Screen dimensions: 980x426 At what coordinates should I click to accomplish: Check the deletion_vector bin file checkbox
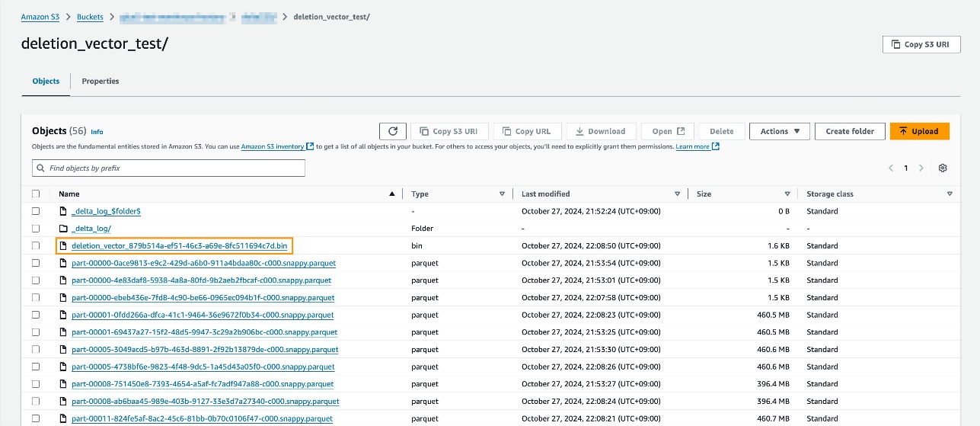36,245
